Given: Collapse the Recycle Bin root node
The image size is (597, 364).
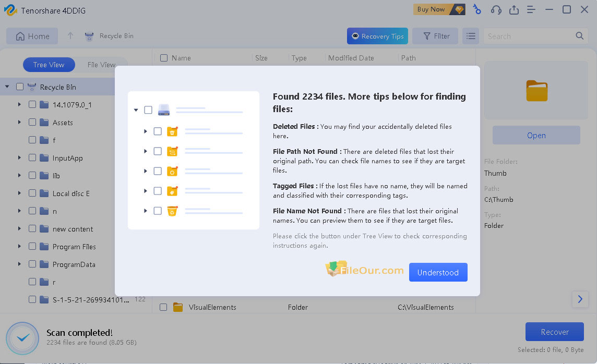Looking at the screenshot, I should click(7, 87).
